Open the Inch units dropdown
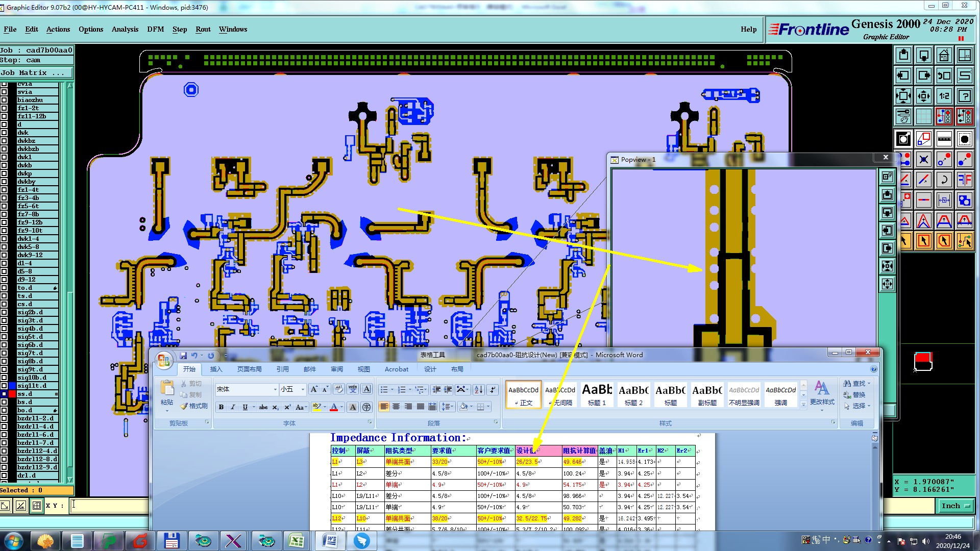The width and height of the screenshot is (980, 551). (955, 506)
